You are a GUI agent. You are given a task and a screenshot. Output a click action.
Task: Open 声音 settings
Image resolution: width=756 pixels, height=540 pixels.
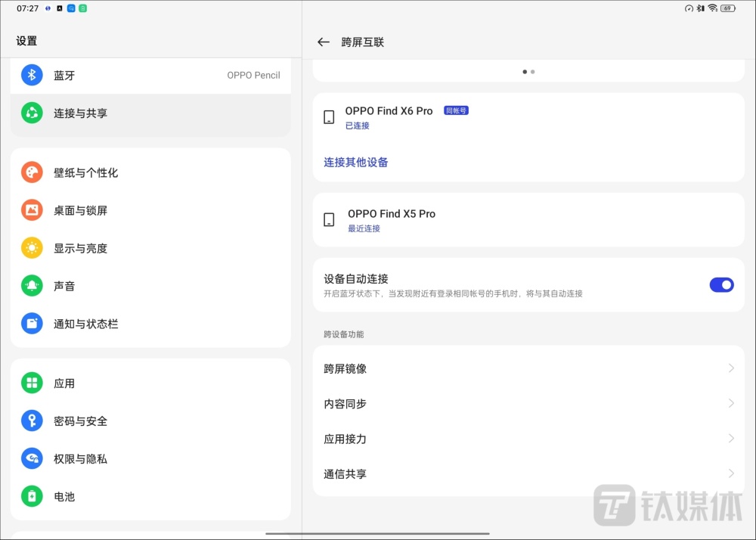pyautogui.click(x=150, y=286)
